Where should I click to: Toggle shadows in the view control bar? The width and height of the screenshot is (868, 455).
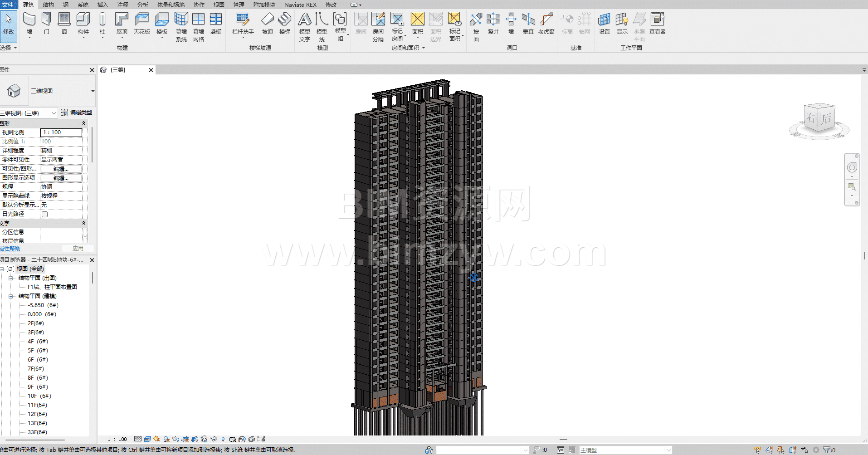point(166,439)
